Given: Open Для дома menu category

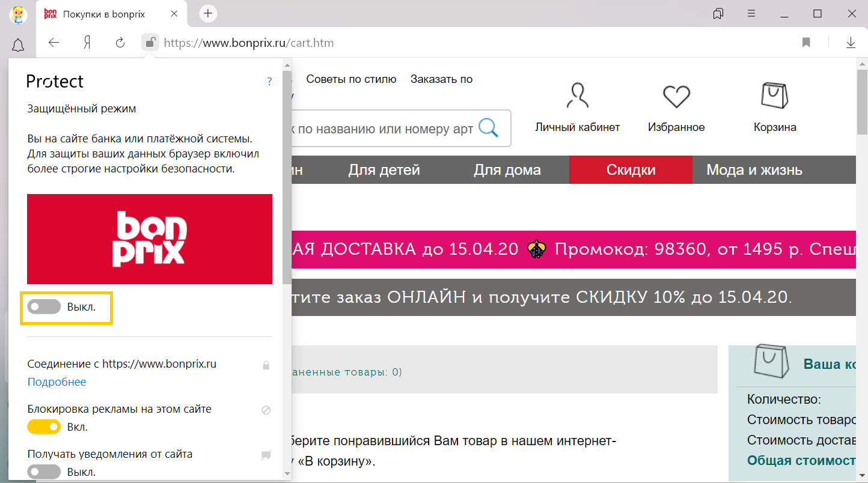Looking at the screenshot, I should pyautogui.click(x=507, y=170).
